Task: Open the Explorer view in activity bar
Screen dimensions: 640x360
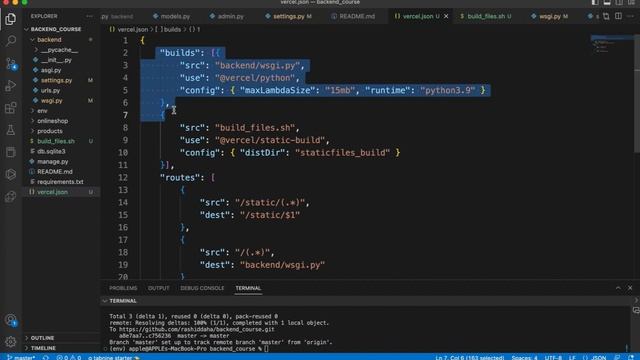Action: tap(11, 18)
